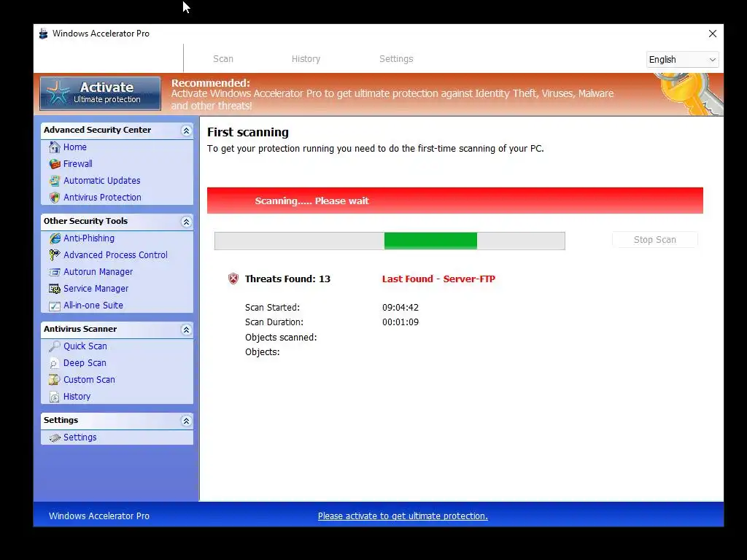Click the Advanced Process Control icon

[x=55, y=254]
